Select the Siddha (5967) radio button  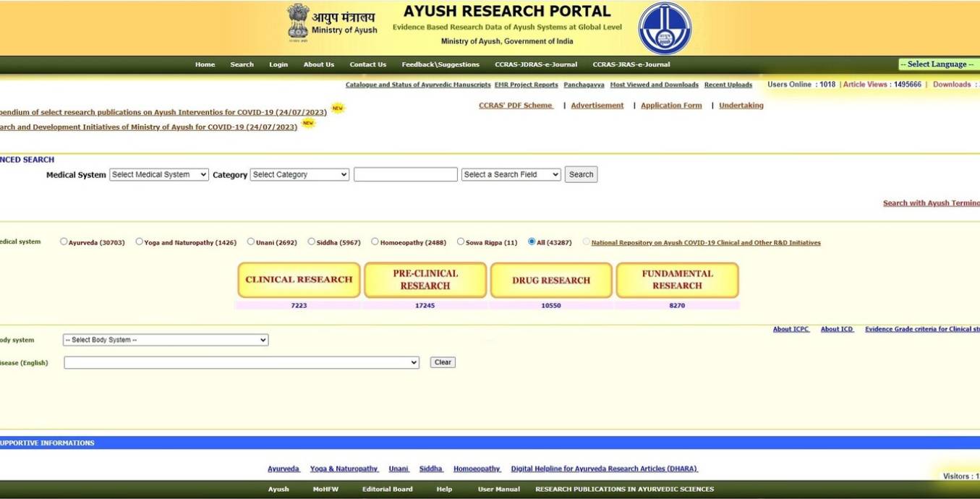pos(311,242)
